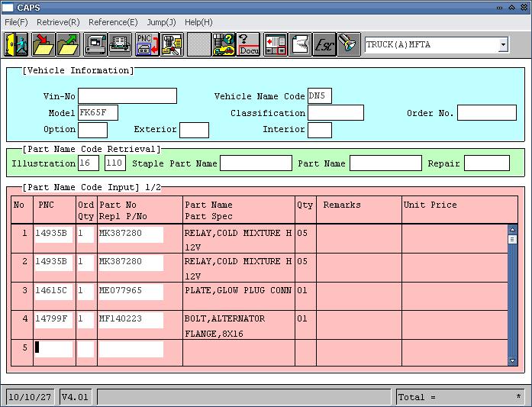Click the Vin-No input field
Image resolution: width=532 pixels, height=407 pixels.
127,95
